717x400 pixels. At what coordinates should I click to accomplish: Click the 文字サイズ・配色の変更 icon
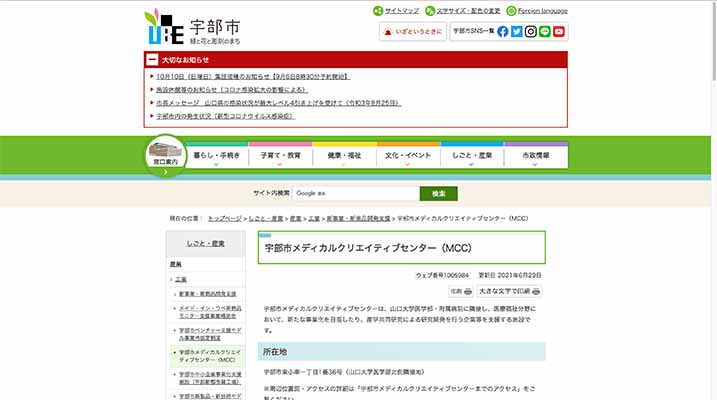[x=430, y=11]
